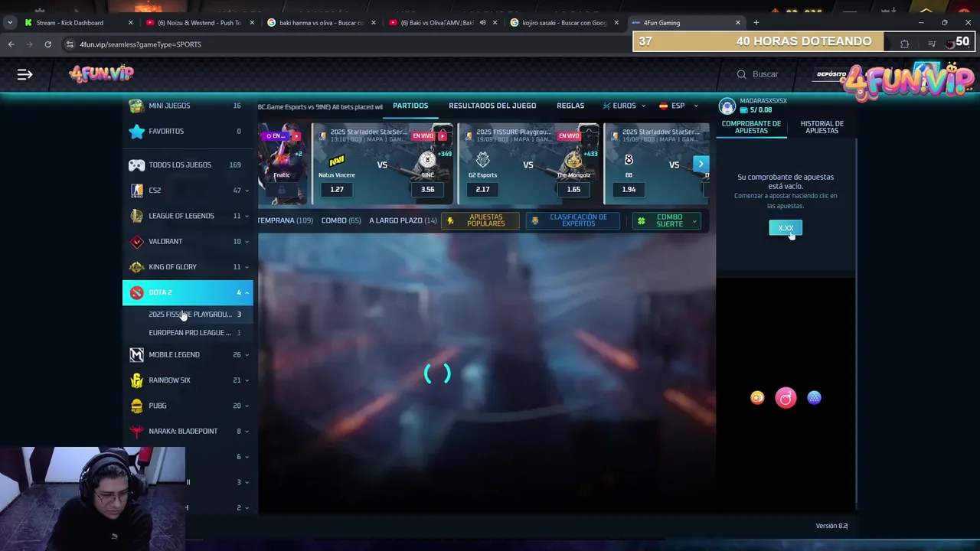Filter by Combo (65) matches

(x=341, y=220)
